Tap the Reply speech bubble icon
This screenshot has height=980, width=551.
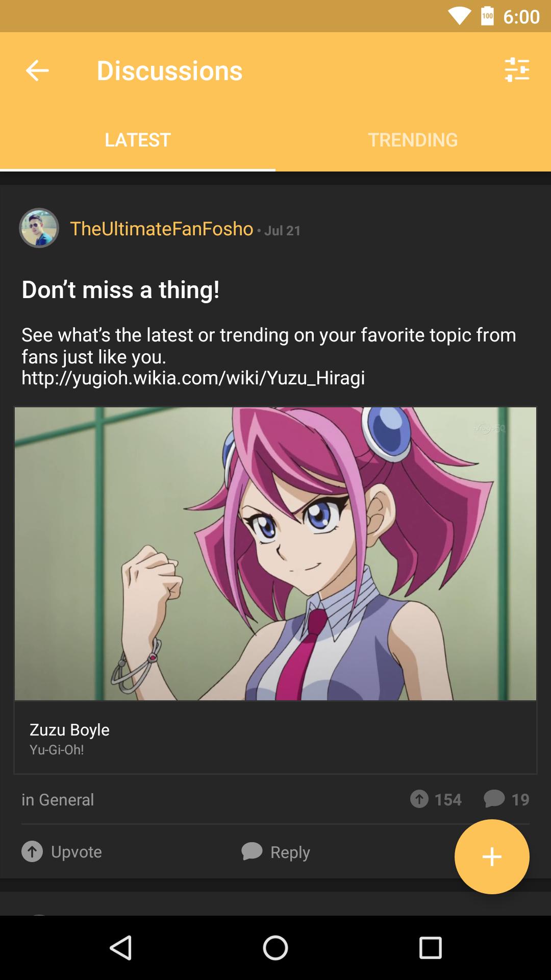pos(251,851)
